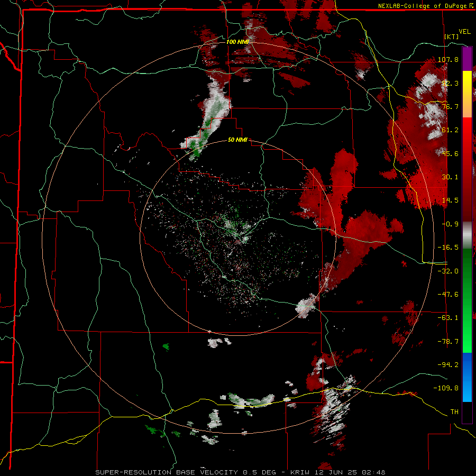The width and height of the screenshot is (476, 476).
Task: Click the TH label on legend
Action: [454, 412]
